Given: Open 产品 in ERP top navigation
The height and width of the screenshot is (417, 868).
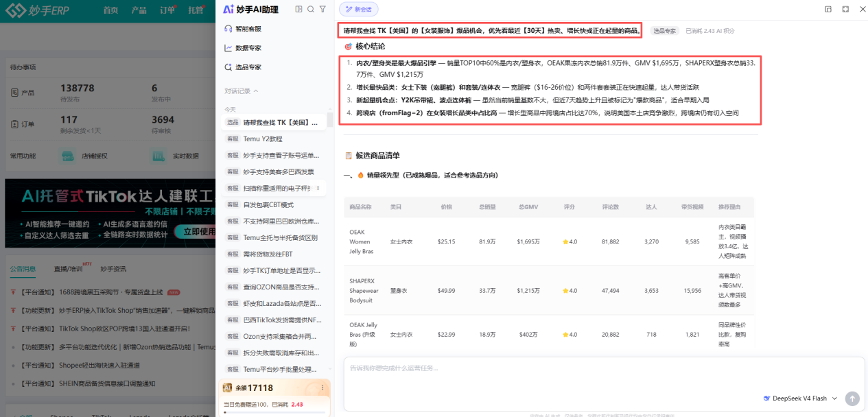Looking at the screenshot, I should (x=139, y=10).
